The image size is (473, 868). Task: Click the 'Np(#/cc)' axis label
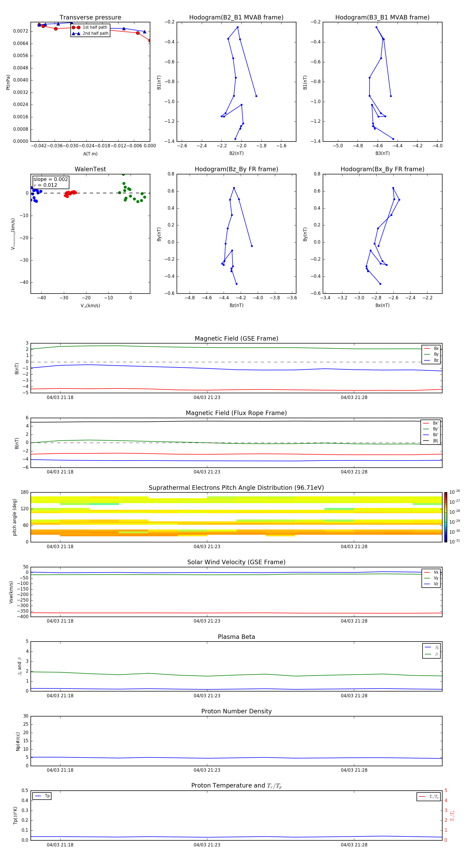click(18, 741)
